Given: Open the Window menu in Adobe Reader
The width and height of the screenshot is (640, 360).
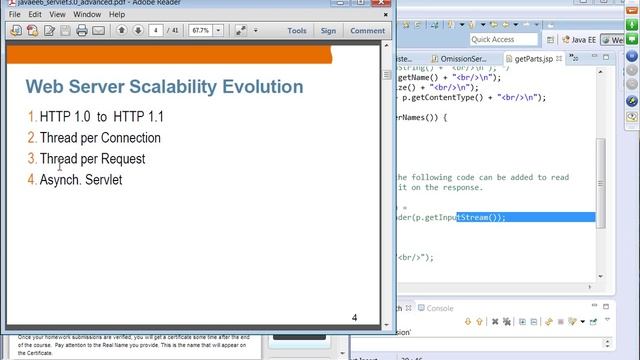Looking at the screenshot, I should 87,14.
